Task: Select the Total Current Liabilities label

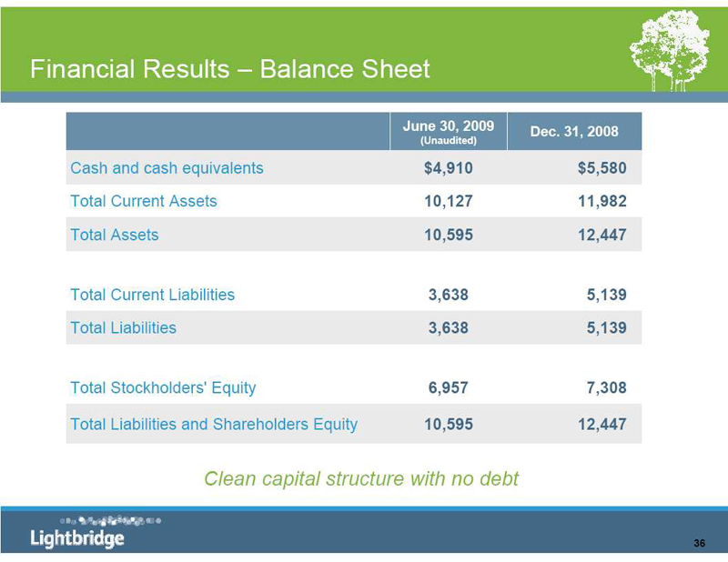Action: [152, 295]
